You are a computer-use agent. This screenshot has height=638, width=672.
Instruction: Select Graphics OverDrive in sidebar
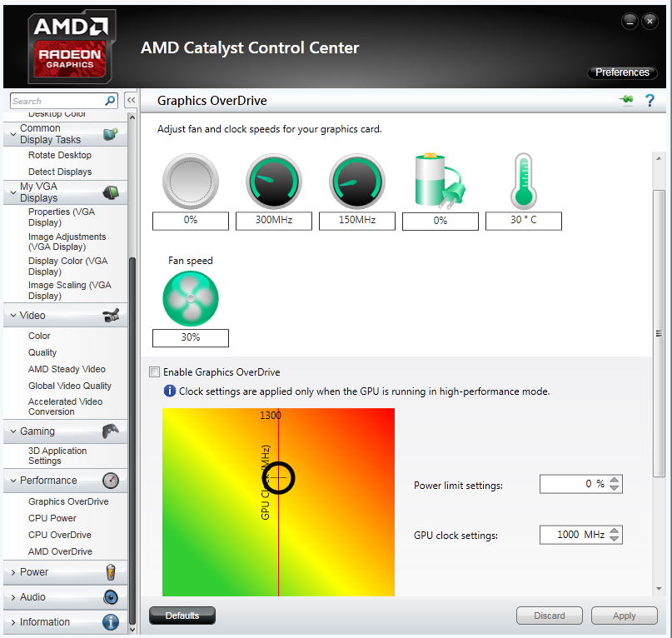pos(68,501)
